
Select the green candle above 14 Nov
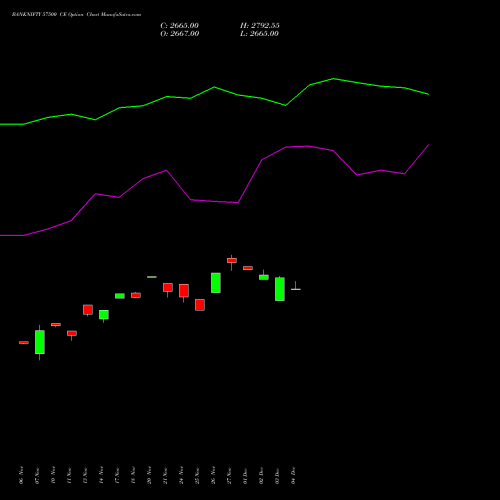[104, 315]
